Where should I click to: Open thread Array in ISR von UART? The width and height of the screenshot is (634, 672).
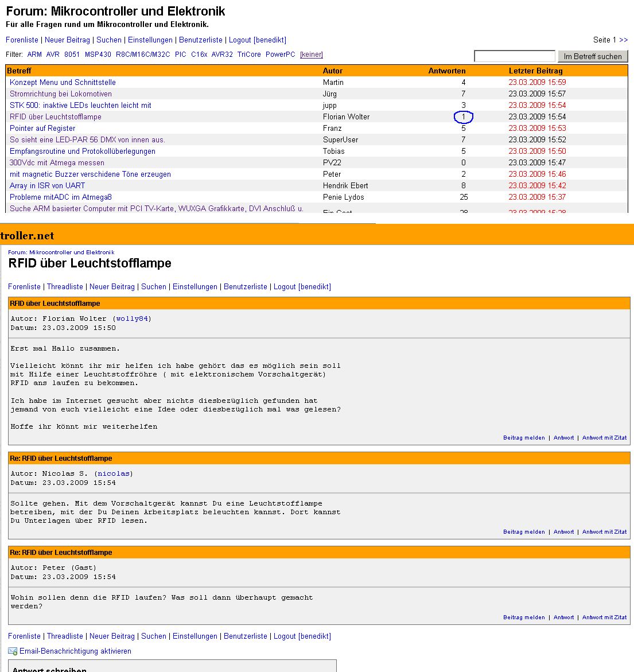[47, 185]
